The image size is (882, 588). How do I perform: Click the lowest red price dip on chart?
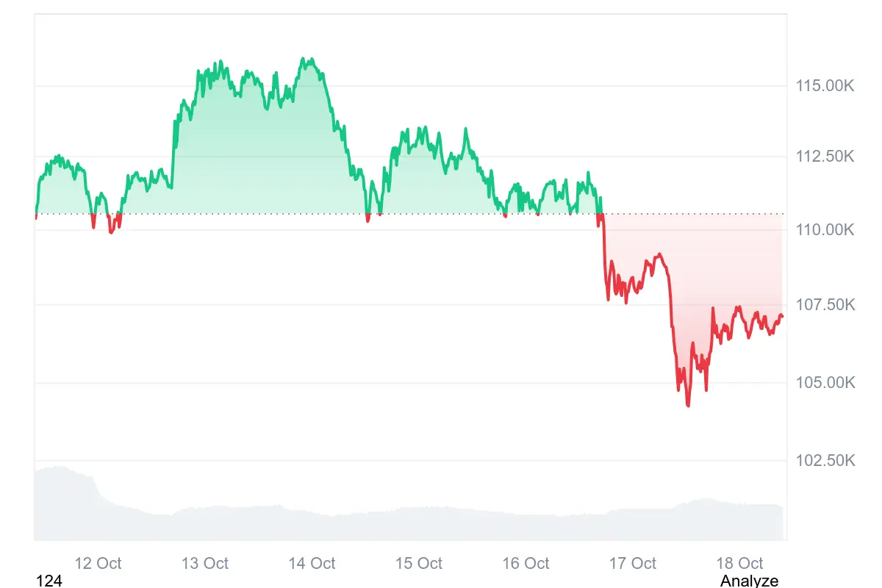point(688,404)
